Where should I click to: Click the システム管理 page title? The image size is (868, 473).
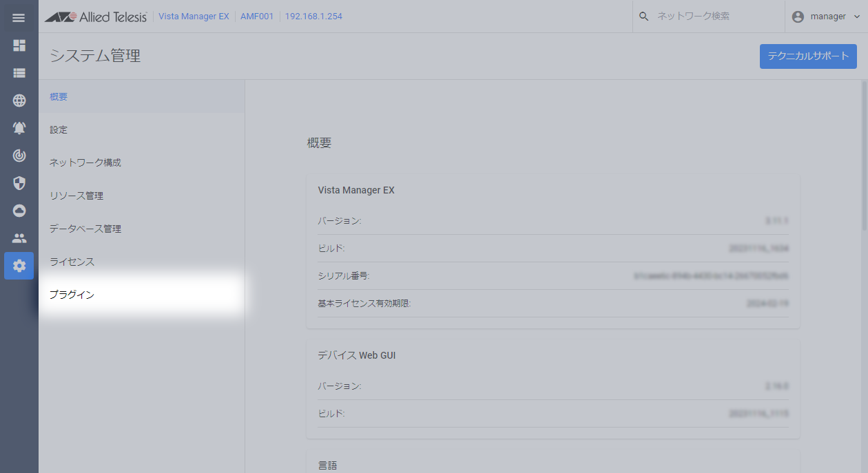(x=95, y=56)
